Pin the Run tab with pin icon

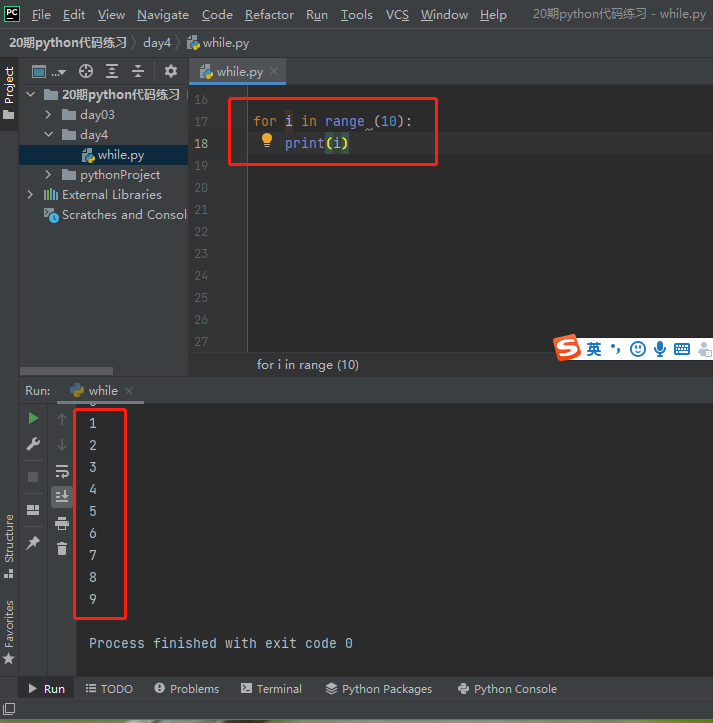point(33,543)
